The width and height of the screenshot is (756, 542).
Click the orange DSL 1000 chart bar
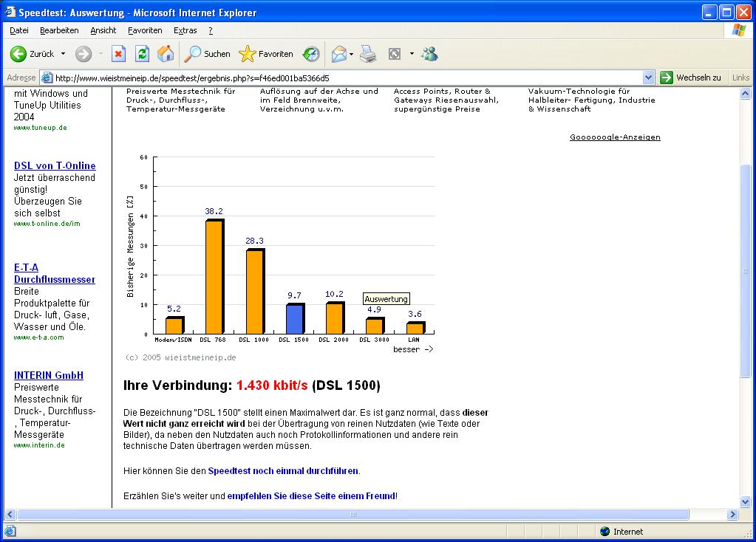(256, 292)
